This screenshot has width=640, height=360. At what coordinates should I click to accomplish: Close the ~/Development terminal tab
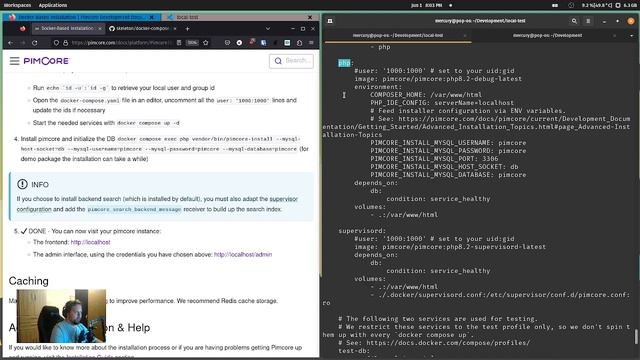pyautogui.click(x=615, y=36)
